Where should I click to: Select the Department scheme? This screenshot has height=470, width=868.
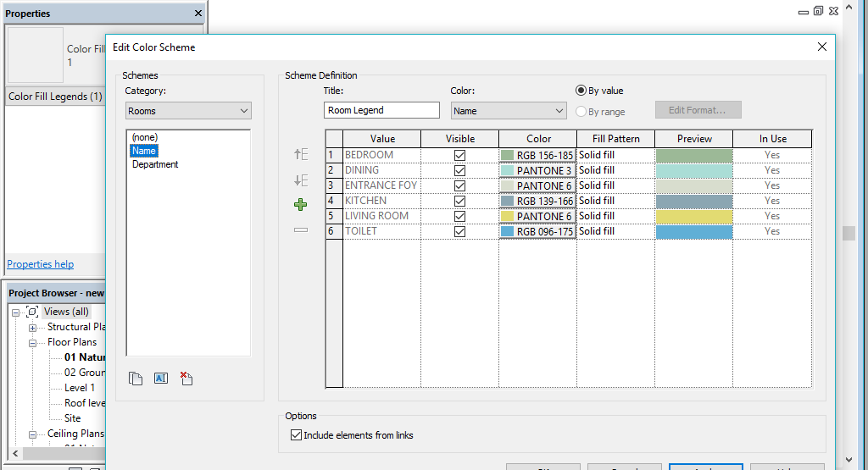point(155,164)
